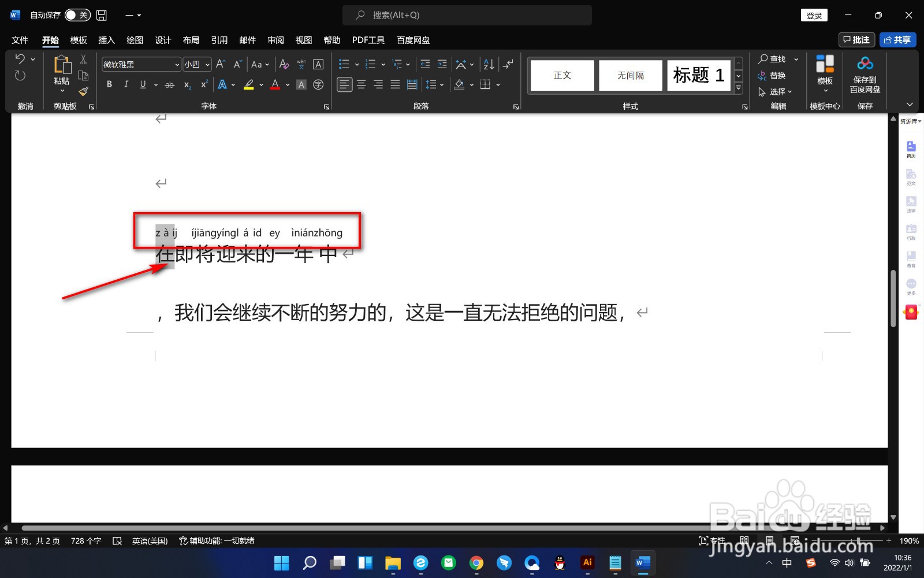Click the Paste clipboard icon
The width and height of the screenshot is (924, 578).
62,65
